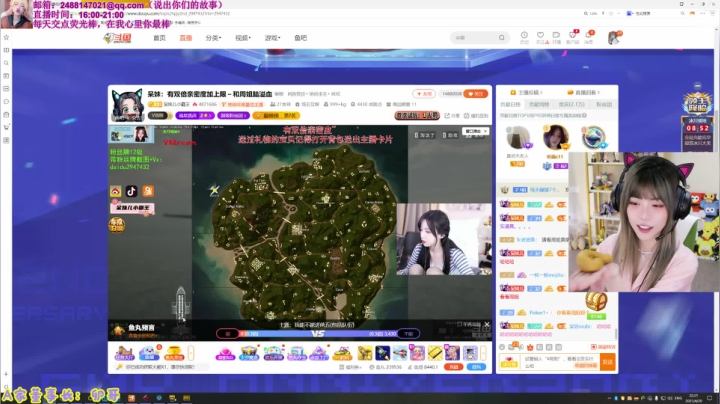The image size is (720, 404).
Task: Click the TikTok icon on stream overlay
Action: tap(131, 191)
